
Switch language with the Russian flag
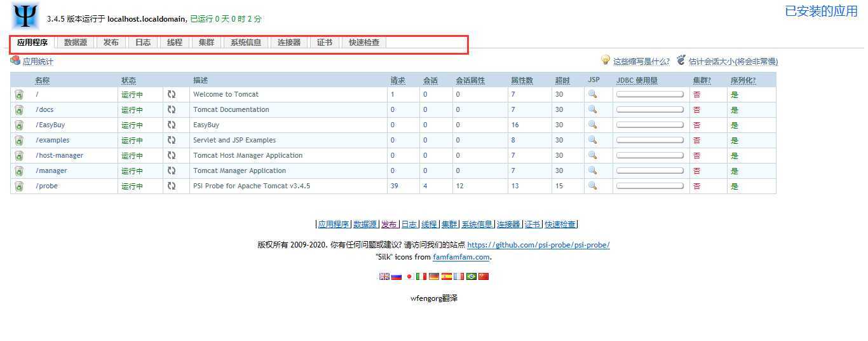point(397,276)
